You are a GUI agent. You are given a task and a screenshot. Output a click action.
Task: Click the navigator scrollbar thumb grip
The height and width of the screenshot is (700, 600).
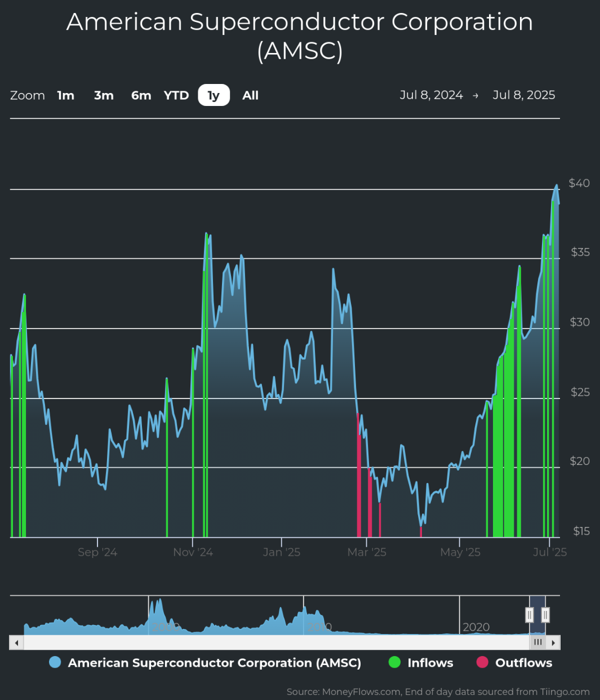[538, 643]
